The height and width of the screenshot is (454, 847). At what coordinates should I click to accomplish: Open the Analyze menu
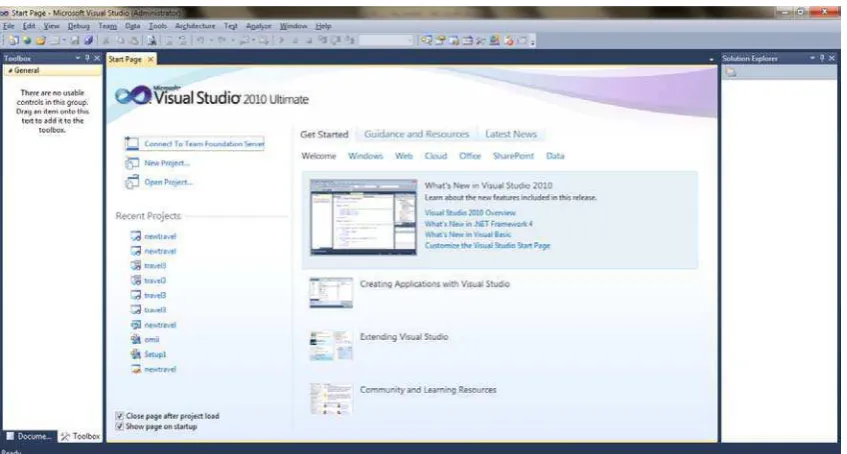(x=258, y=26)
